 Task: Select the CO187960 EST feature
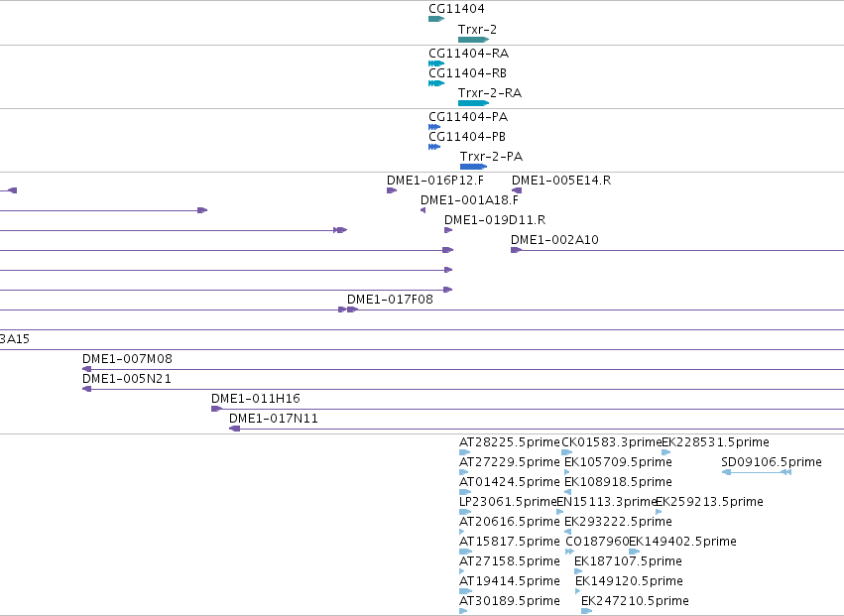570,552
